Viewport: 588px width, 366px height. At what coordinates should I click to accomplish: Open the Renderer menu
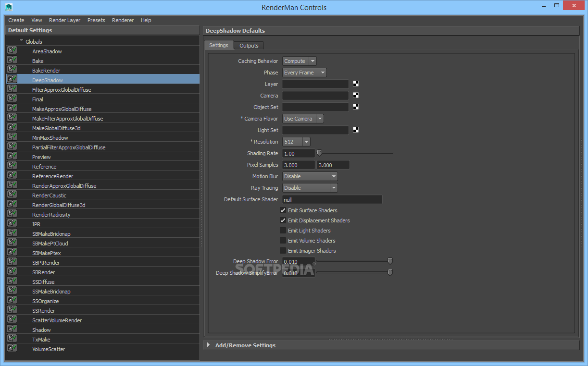click(x=123, y=20)
